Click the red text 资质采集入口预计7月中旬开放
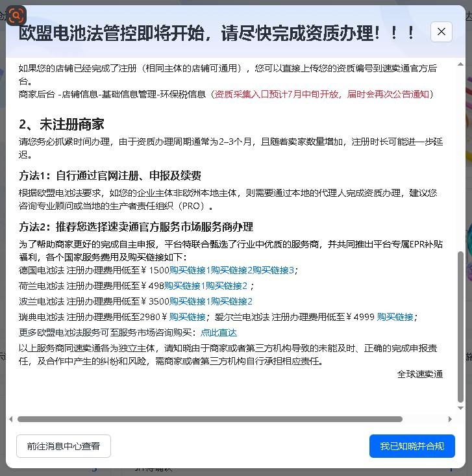This screenshot has width=472, height=476. (x=277, y=94)
